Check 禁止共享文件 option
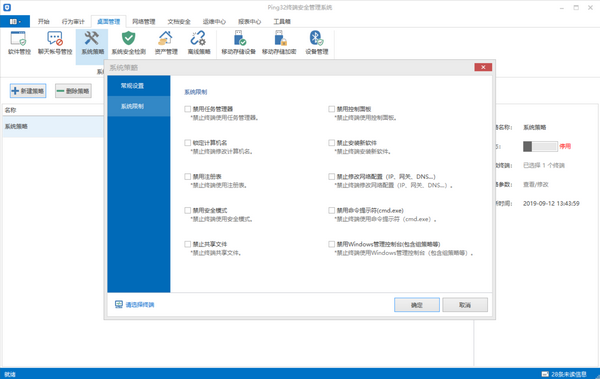Image resolution: width=600 pixels, height=379 pixels. click(188, 244)
